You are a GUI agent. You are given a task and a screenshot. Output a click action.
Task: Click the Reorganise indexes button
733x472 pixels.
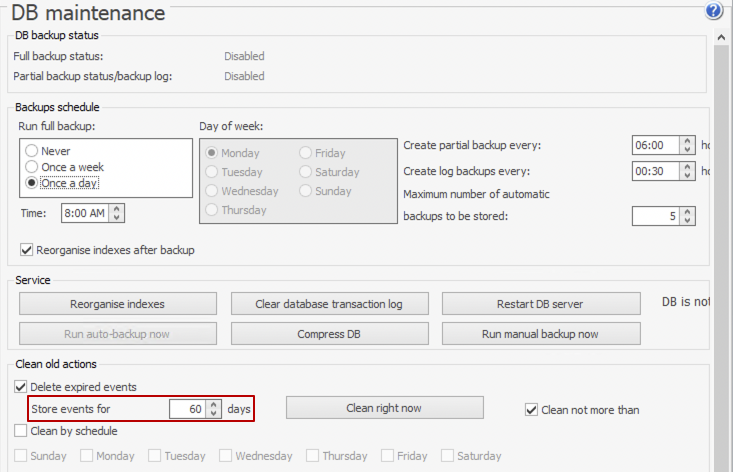point(118,304)
